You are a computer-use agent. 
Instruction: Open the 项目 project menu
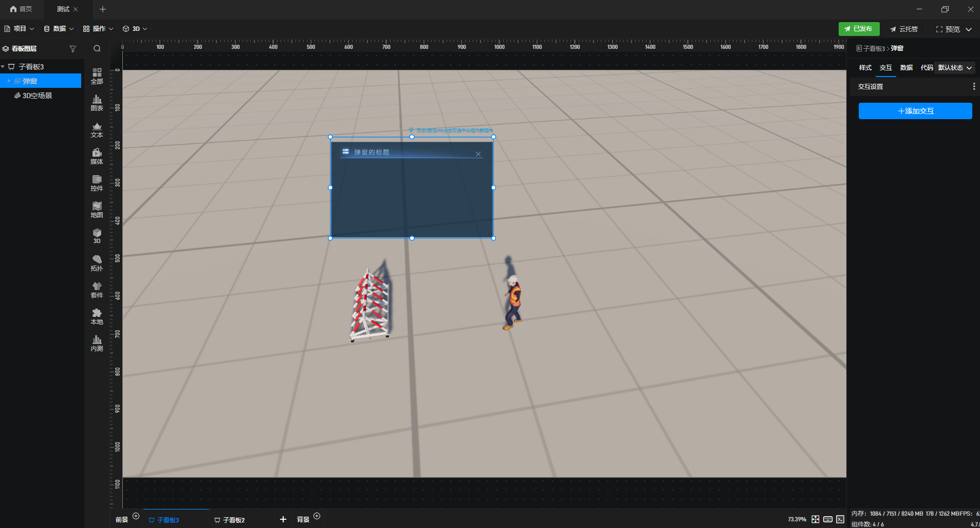pos(19,29)
